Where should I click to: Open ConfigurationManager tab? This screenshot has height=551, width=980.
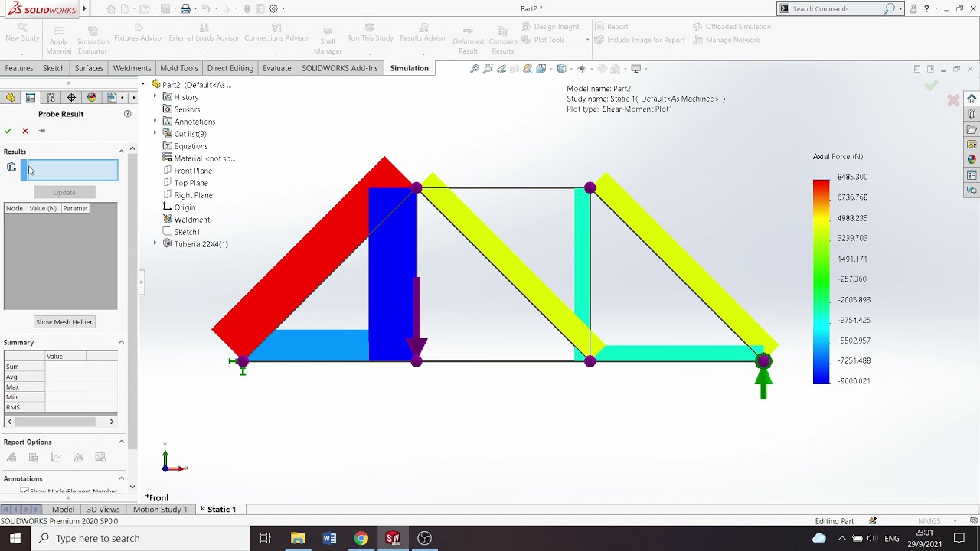(x=51, y=97)
